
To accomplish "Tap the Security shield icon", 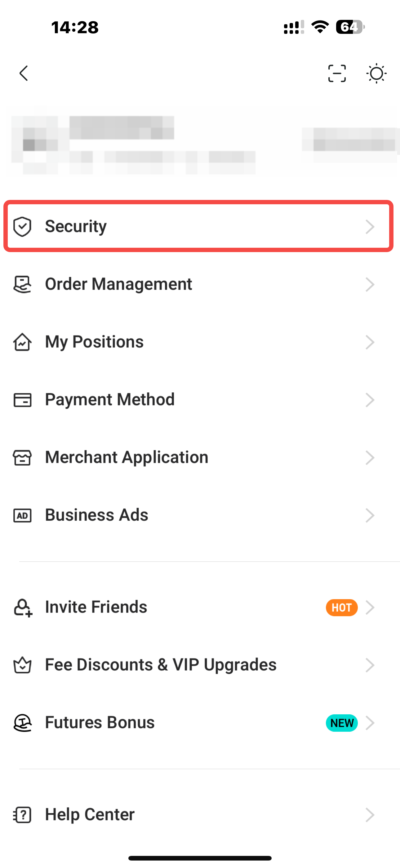I will pos(22,226).
